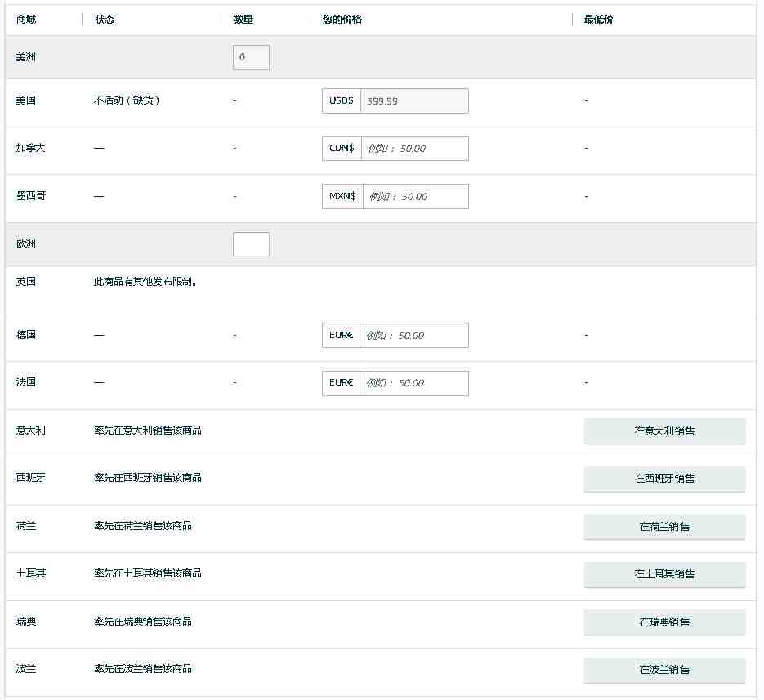The width and height of the screenshot is (764, 700).
Task: Click the 法国 marketplace label
Action: pos(26,382)
